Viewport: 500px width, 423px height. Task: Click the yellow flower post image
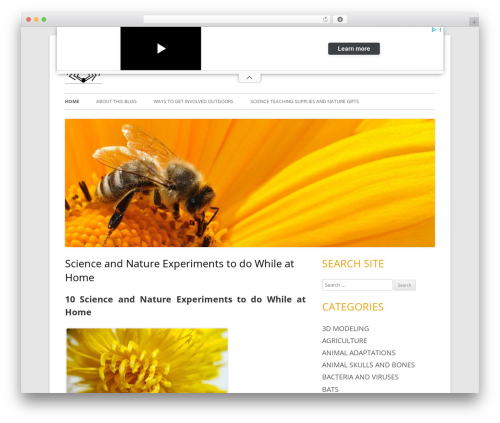147,360
